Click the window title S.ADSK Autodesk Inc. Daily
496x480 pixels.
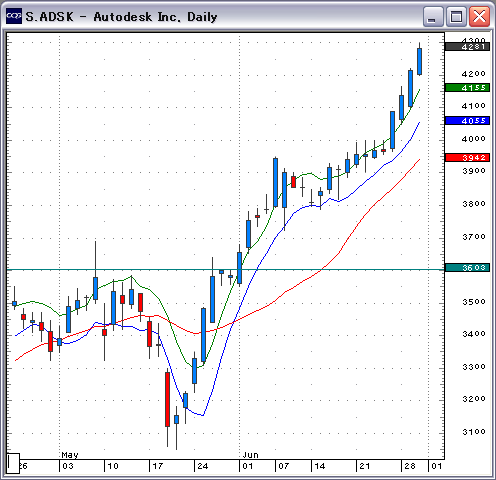(121, 17)
